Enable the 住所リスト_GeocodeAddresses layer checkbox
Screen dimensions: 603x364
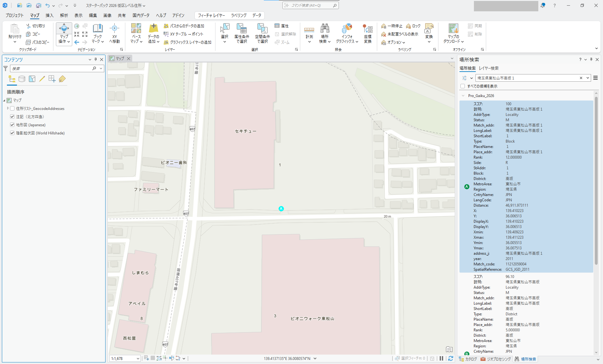tap(12, 108)
